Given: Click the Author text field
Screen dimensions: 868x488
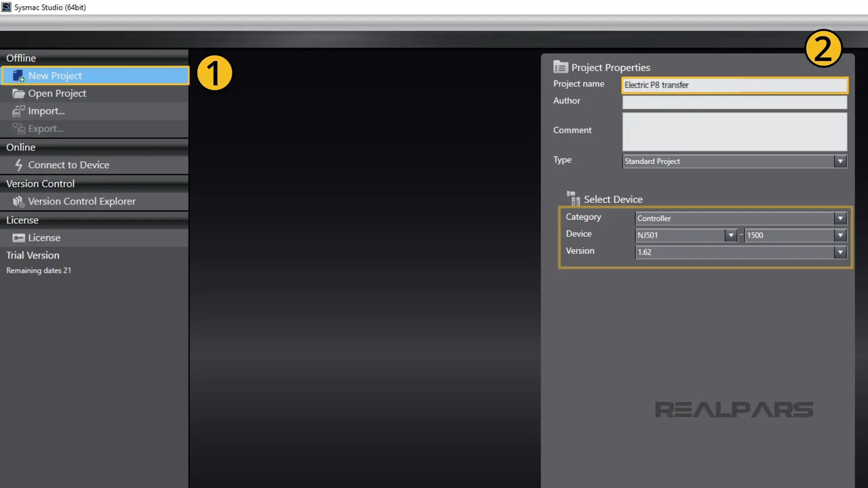Looking at the screenshot, I should pyautogui.click(x=735, y=102).
